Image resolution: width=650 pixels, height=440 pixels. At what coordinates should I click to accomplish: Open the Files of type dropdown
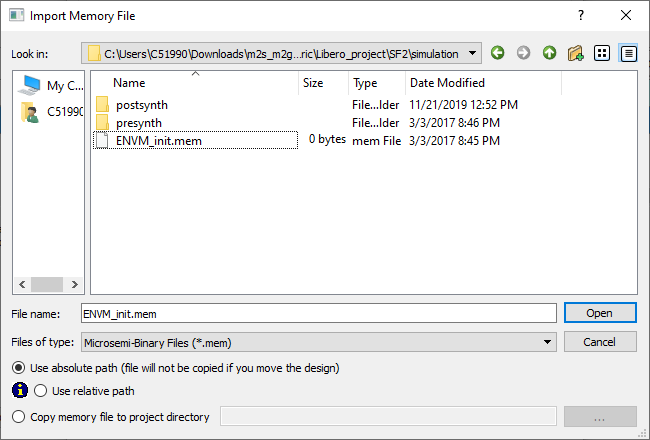click(548, 342)
